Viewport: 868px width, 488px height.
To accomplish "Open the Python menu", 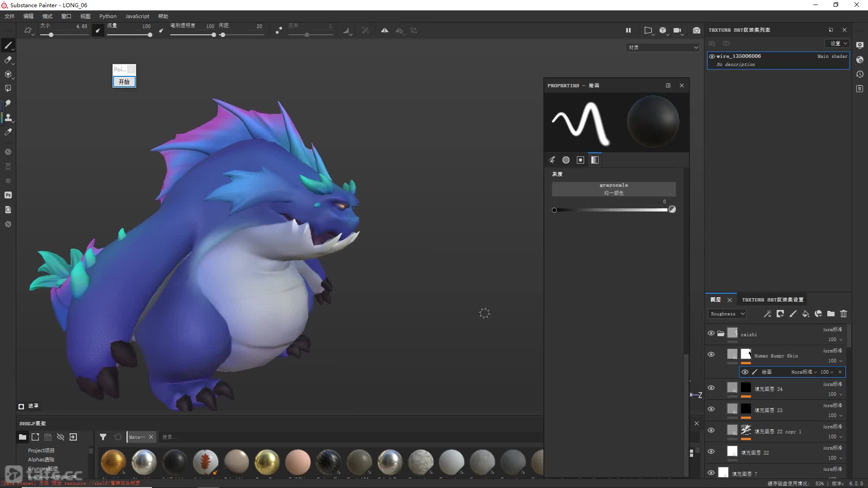I will pos(108,16).
